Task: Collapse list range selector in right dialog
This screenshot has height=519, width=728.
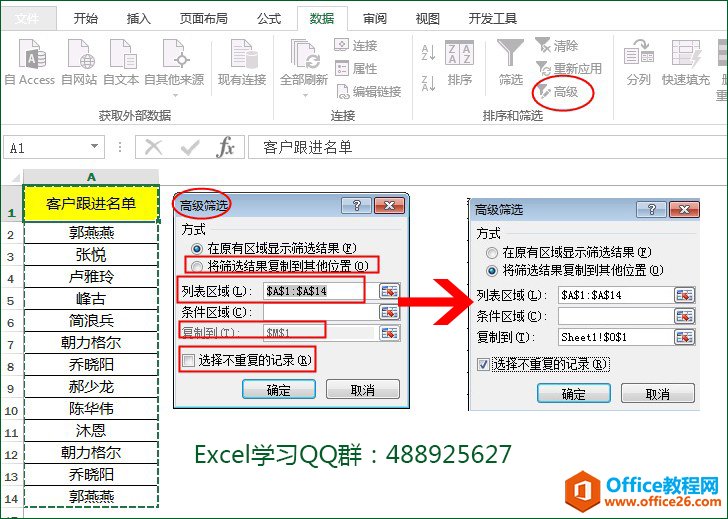Action: (684, 295)
